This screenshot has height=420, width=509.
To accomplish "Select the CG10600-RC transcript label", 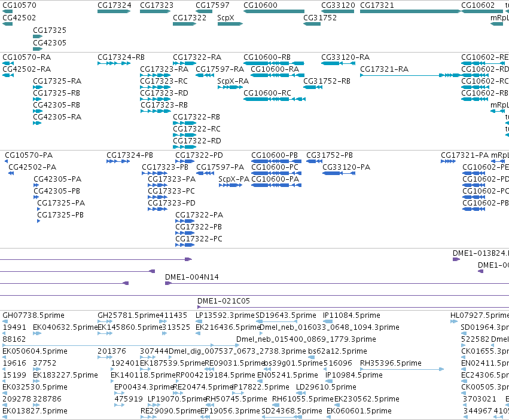I will coord(267,93).
